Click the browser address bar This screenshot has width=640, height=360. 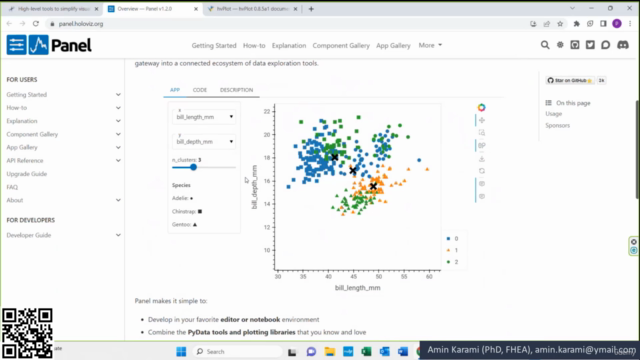(286, 24)
